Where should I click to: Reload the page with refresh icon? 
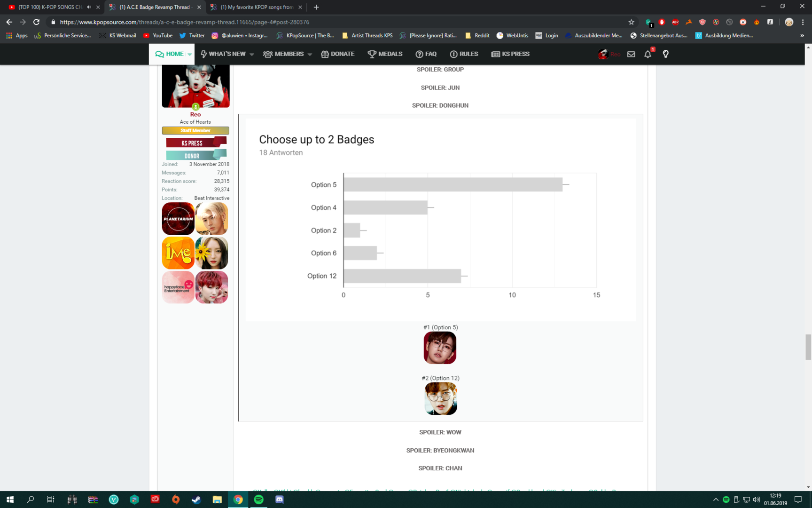(x=36, y=22)
